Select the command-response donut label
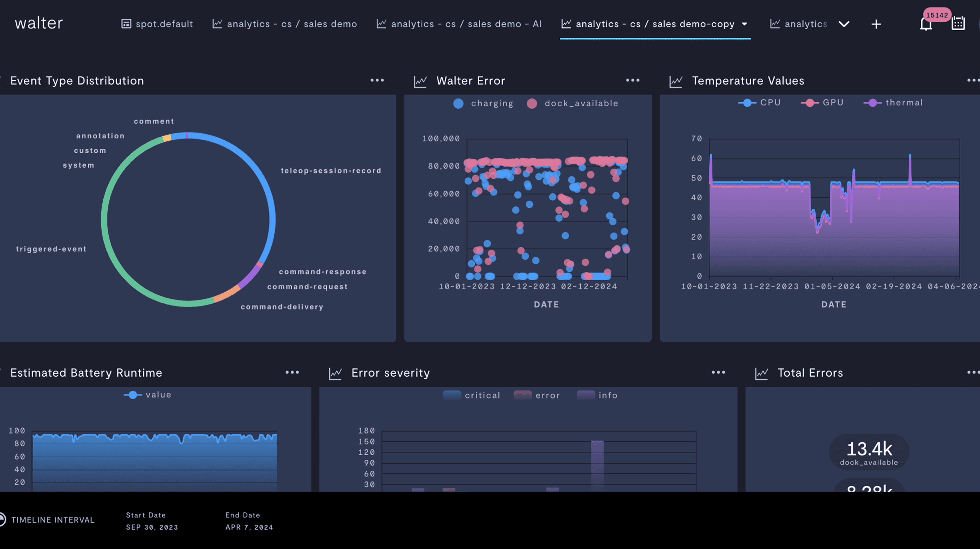The image size is (980, 549). pos(323,272)
